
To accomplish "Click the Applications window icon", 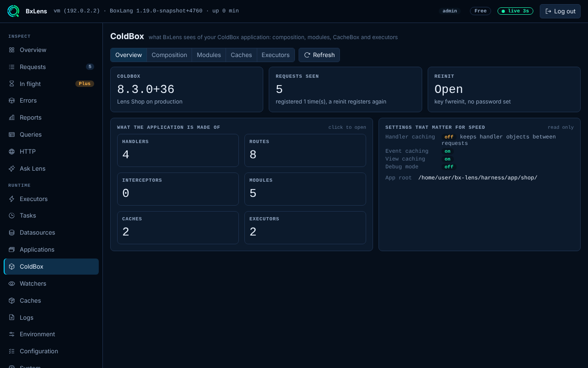I will point(12,249).
